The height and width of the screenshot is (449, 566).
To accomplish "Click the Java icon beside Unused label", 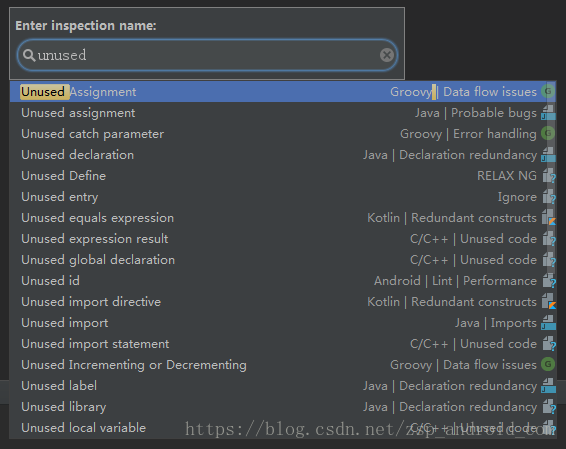I will pyautogui.click(x=548, y=385).
